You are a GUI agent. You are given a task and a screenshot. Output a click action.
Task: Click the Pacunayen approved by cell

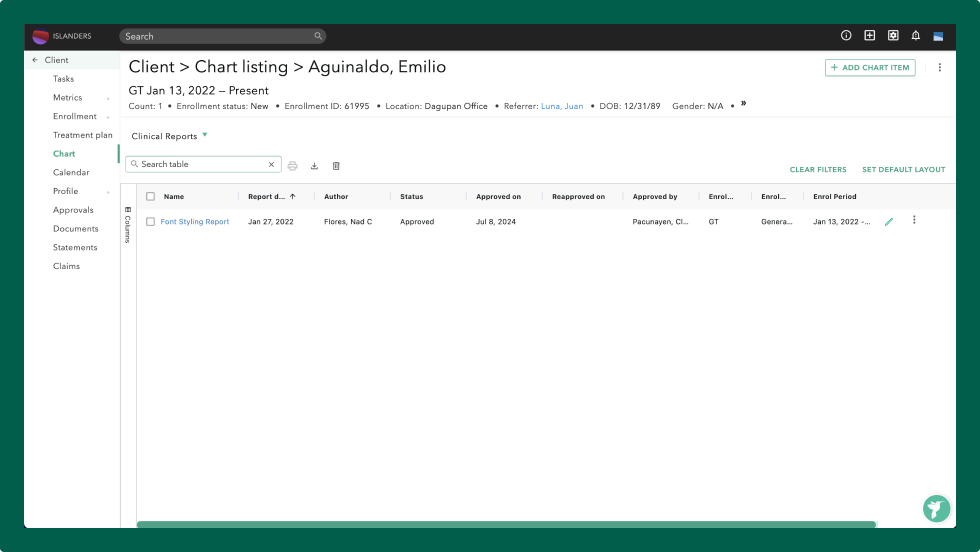[x=660, y=221]
